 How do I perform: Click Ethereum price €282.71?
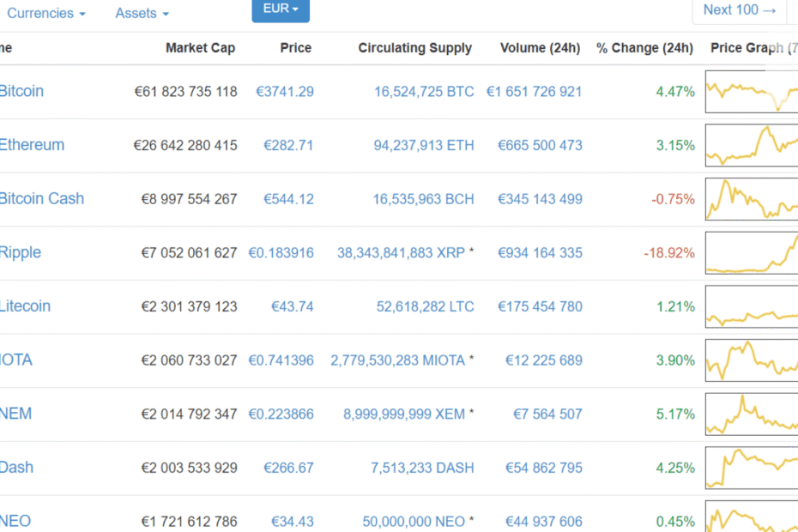point(288,146)
